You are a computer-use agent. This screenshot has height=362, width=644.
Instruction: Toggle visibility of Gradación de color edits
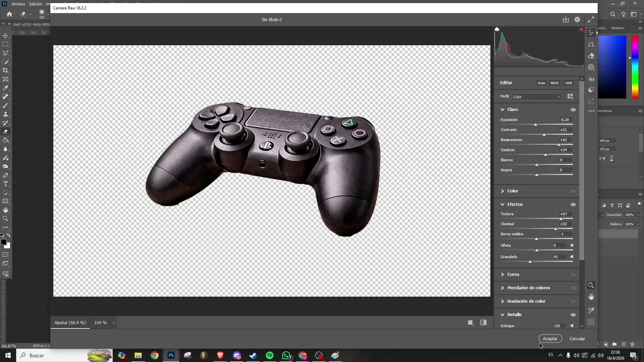pyautogui.click(x=573, y=301)
